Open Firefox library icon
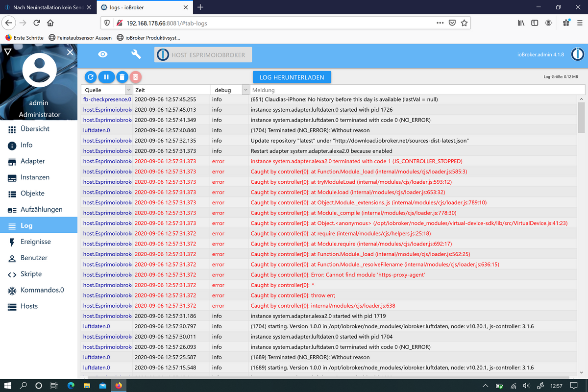The image size is (588, 392). click(x=521, y=23)
